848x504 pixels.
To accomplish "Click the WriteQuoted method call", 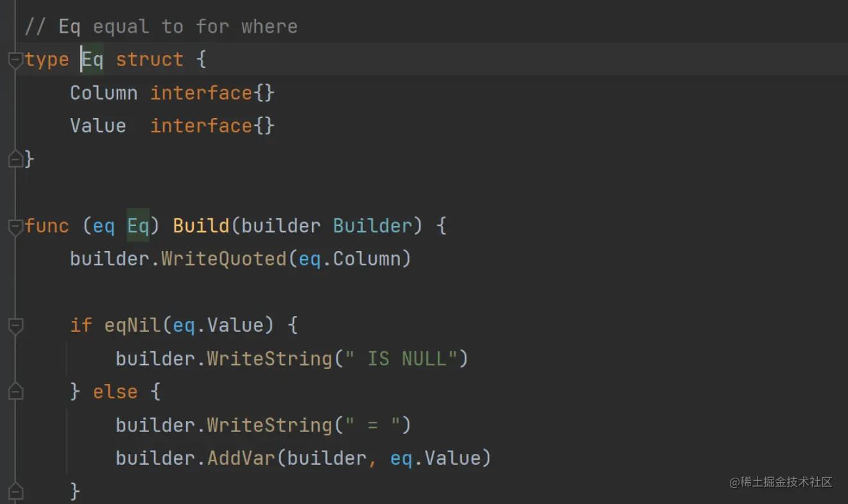I will (223, 259).
